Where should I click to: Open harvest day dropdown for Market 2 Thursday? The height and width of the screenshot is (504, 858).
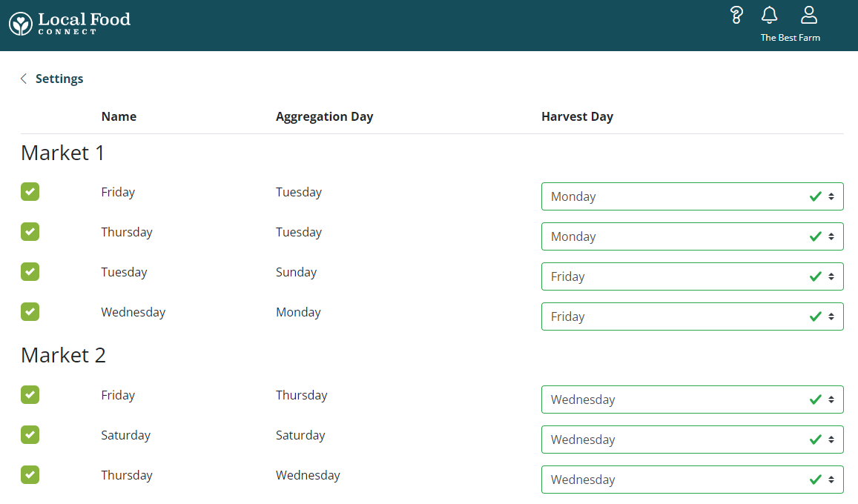pos(692,480)
